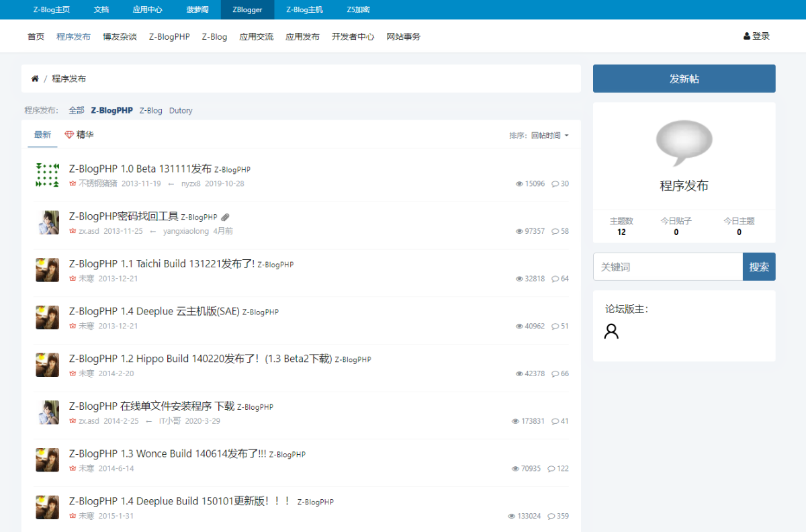Filter posts by Z-Blog category
Viewport: 806px width, 532px height.
click(151, 110)
